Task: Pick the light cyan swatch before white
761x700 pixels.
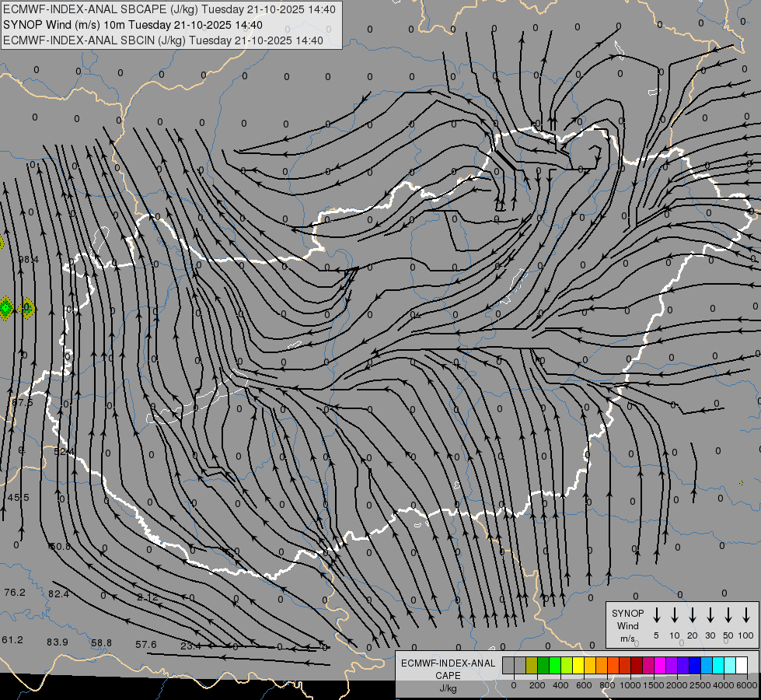Action: coord(731,665)
